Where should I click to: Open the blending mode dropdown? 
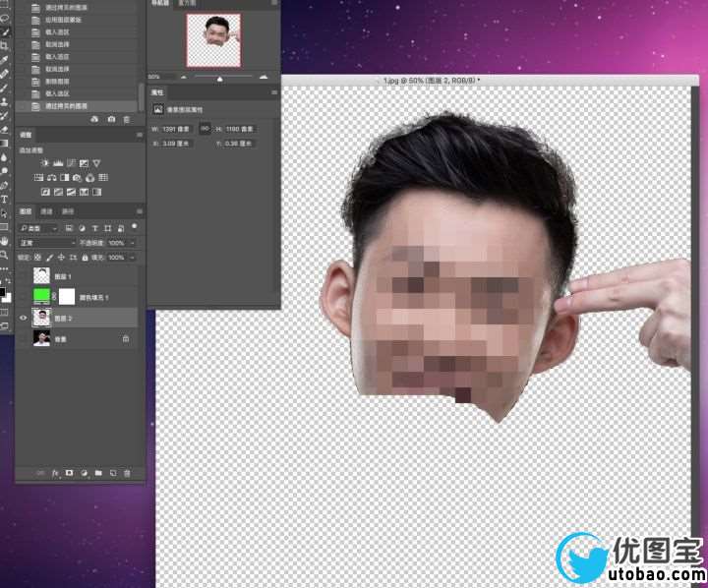coord(47,243)
